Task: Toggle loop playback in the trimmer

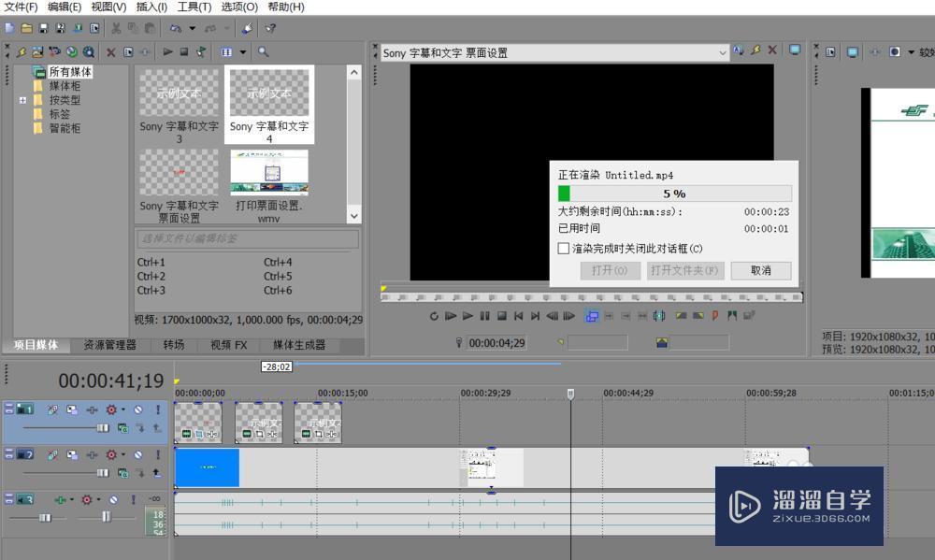Action: pos(434,316)
